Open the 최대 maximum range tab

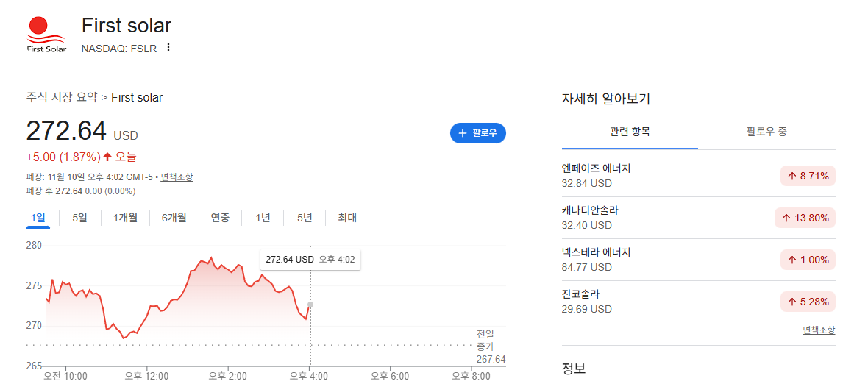coord(348,218)
